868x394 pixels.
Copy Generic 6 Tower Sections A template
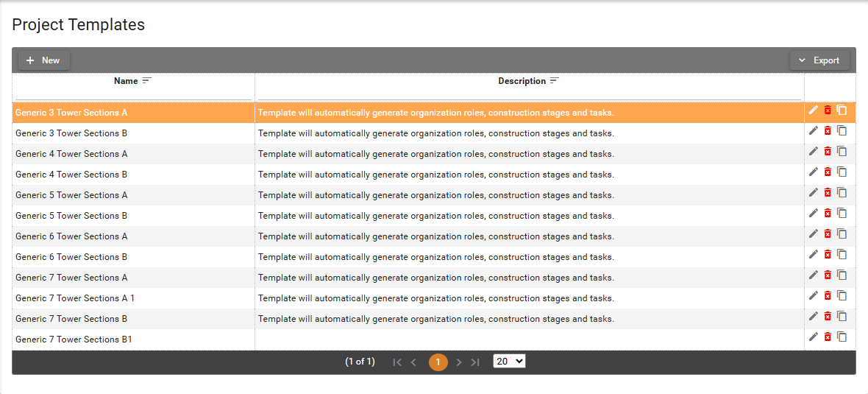[842, 234]
